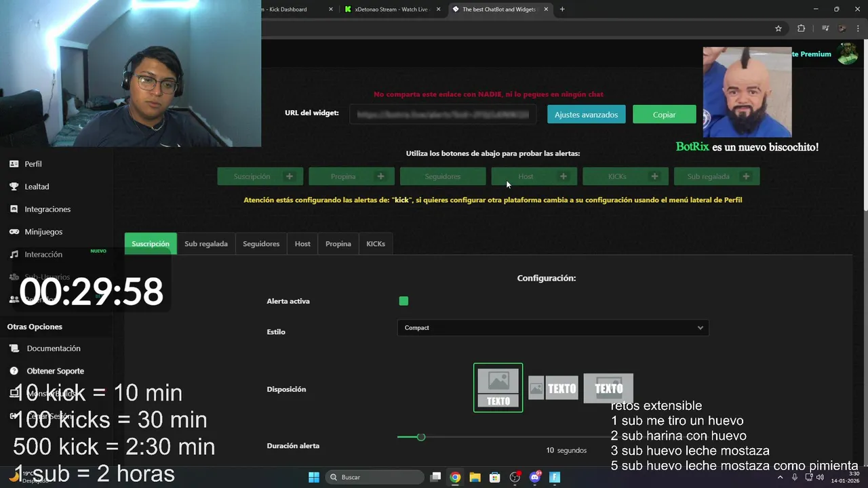Click the Integraciones sidebar icon

[x=14, y=209]
